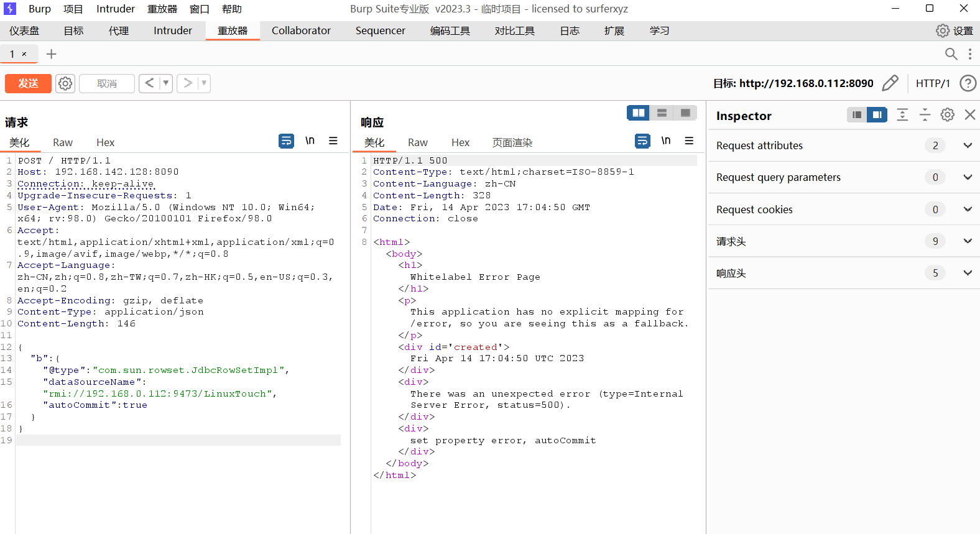Open the request panel hamburger menu

(333, 141)
